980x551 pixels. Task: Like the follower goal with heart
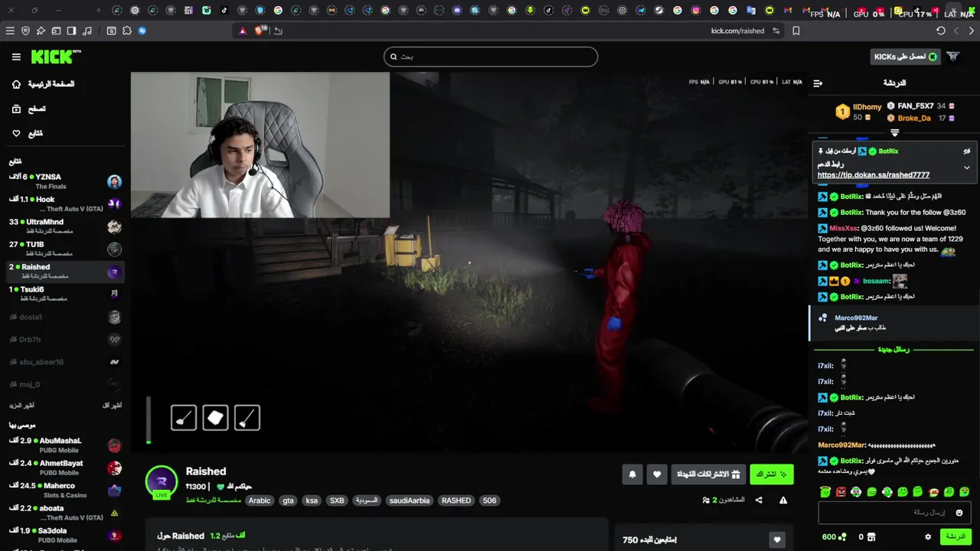(x=777, y=540)
